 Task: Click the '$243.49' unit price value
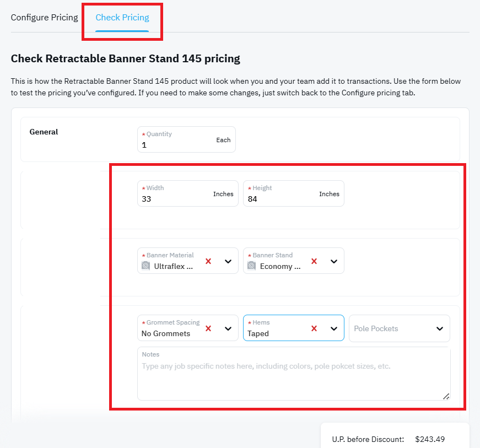430,439
